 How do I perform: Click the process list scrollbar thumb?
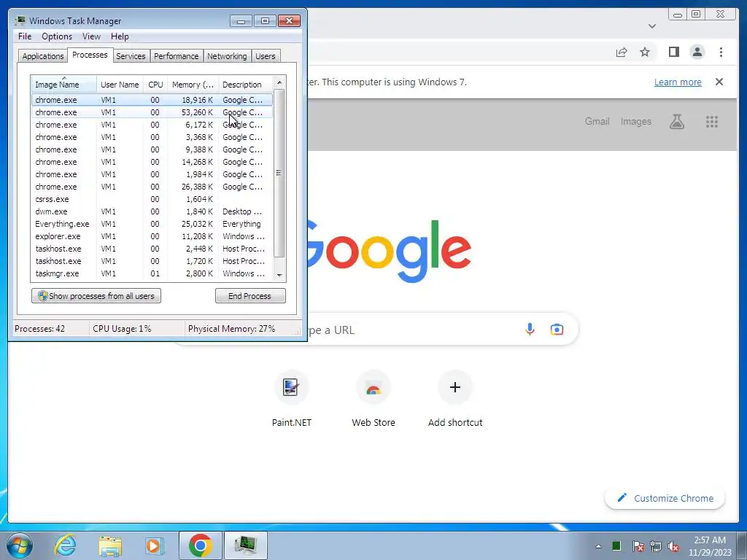click(279, 173)
